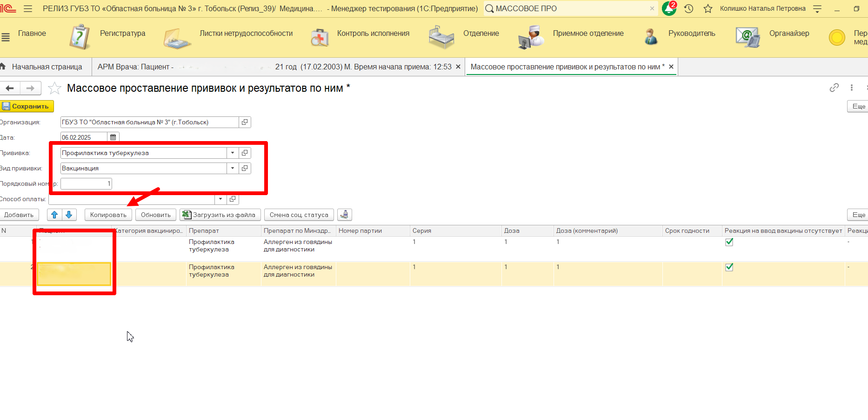Click the Сохранить button
The height and width of the screenshot is (420, 868).
(27, 106)
